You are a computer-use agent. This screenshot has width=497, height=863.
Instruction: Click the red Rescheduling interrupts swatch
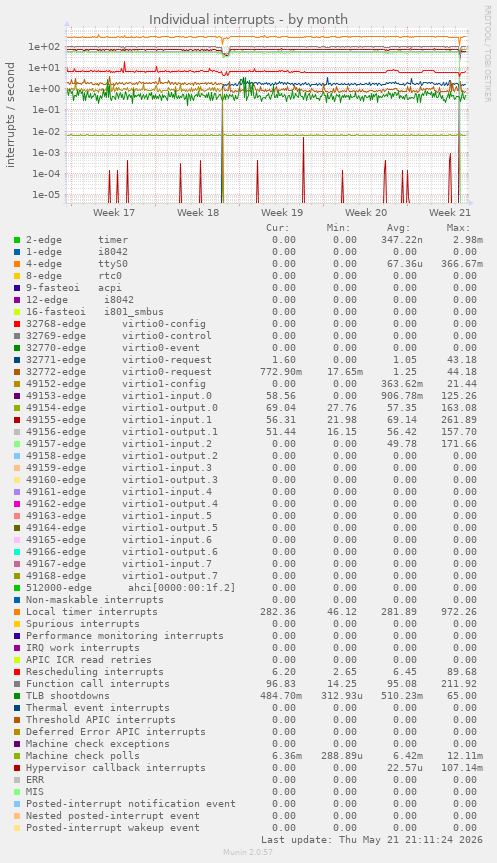point(17,672)
